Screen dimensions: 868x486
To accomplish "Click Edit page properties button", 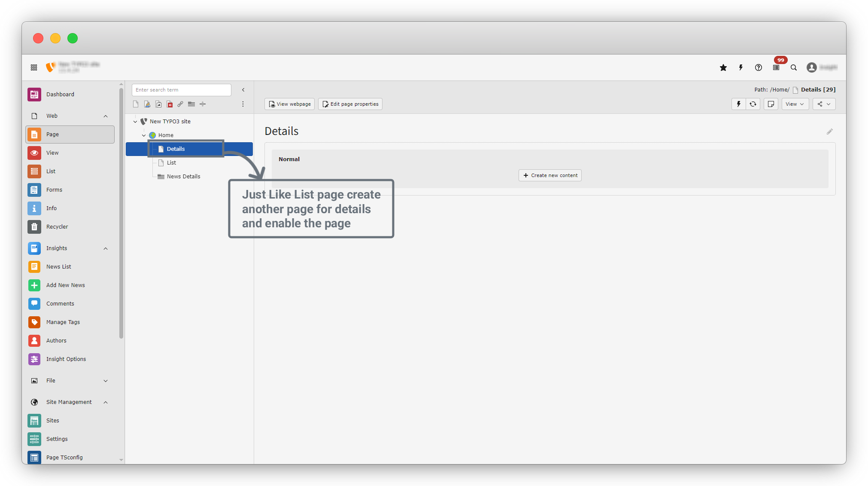I will coord(350,104).
